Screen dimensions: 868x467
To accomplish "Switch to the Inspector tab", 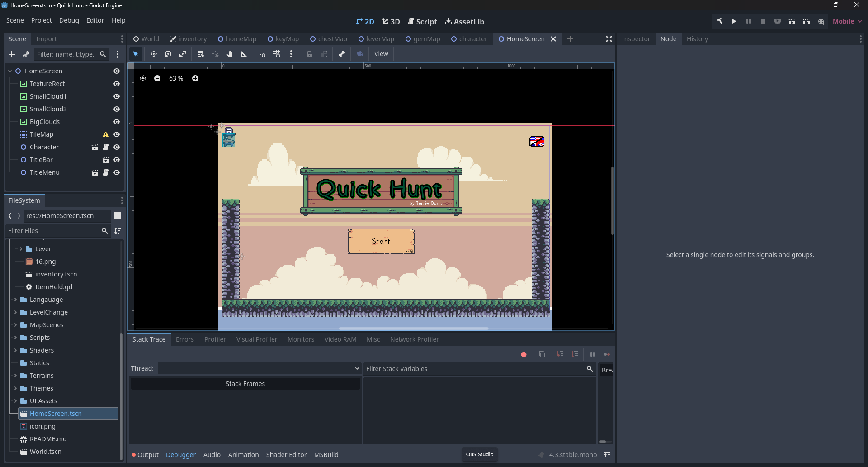I will tap(636, 39).
